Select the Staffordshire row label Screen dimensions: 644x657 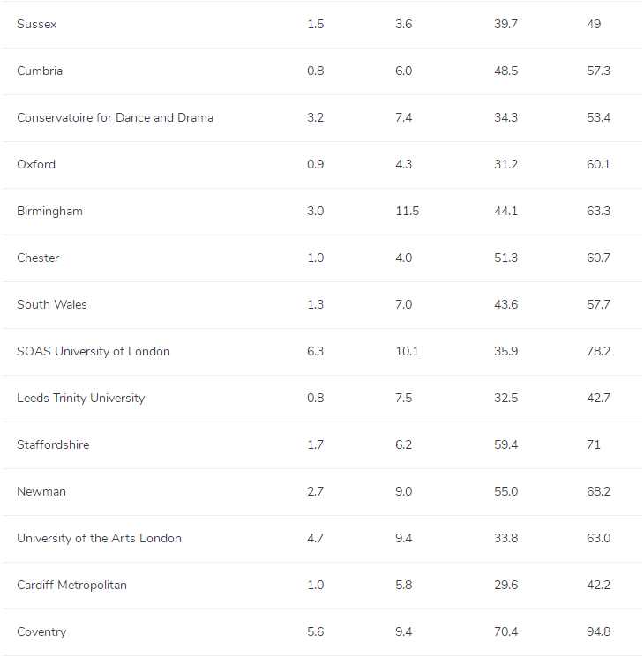click(x=53, y=445)
